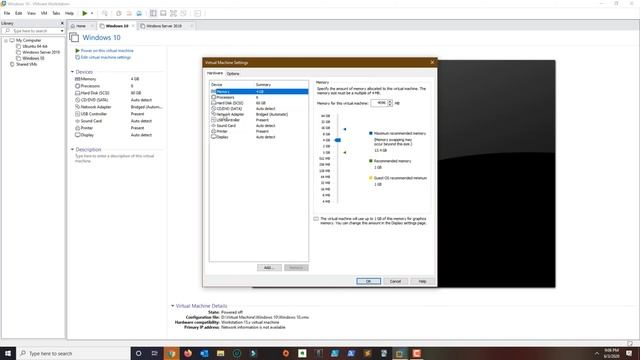This screenshot has height=360, width=640.
Task: Open the File menu
Action: click(7, 13)
